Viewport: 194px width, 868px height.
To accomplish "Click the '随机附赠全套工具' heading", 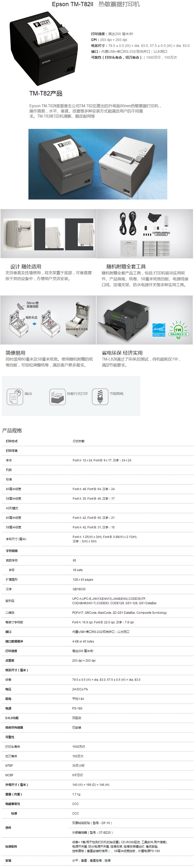I will [x=126, y=266].
